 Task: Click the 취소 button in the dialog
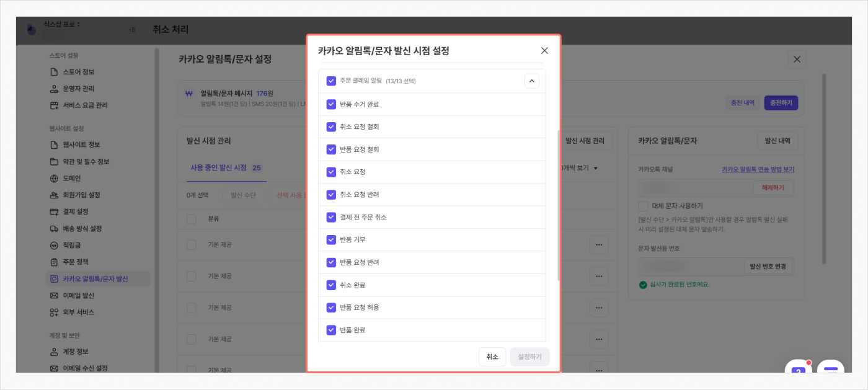pyautogui.click(x=492, y=357)
